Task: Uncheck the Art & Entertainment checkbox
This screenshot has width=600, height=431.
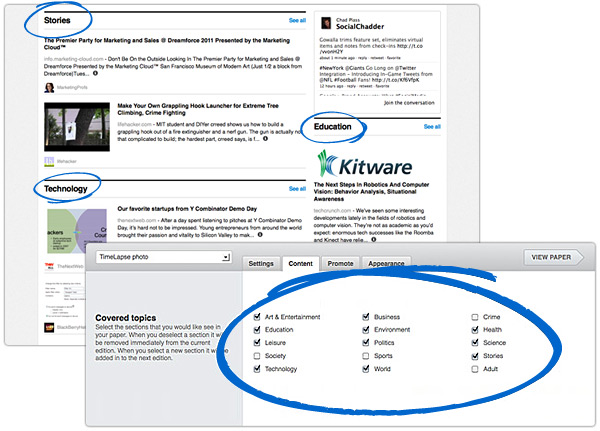Action: (257, 317)
